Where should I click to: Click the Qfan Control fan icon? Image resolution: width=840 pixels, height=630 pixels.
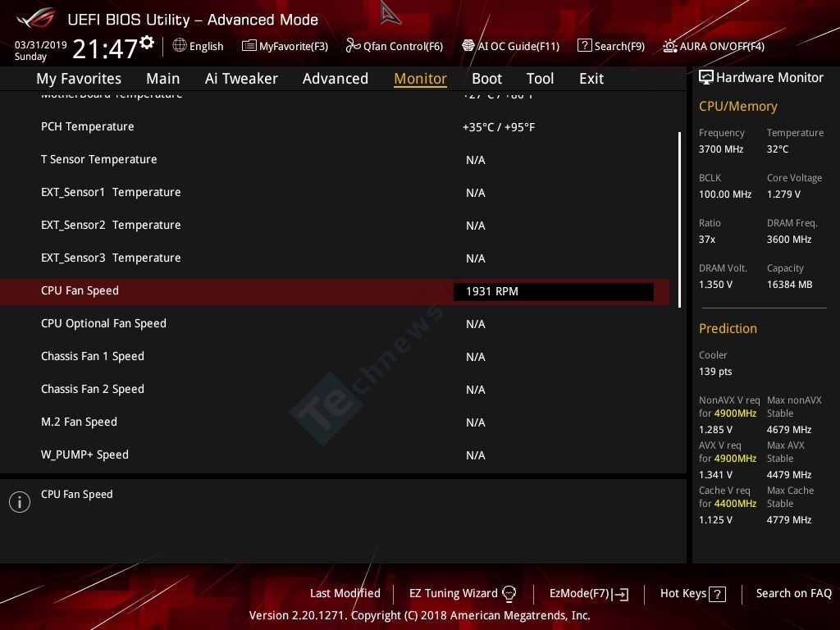tap(353, 46)
